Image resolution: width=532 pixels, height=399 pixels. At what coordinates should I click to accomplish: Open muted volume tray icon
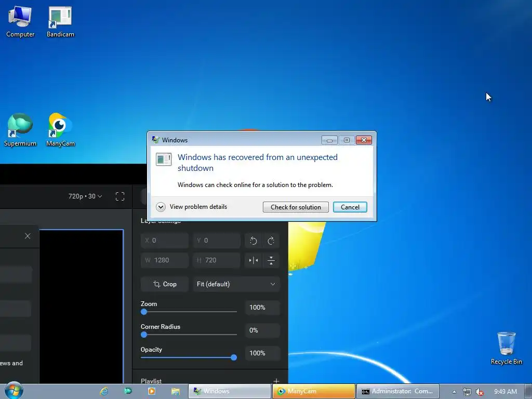tap(480, 392)
